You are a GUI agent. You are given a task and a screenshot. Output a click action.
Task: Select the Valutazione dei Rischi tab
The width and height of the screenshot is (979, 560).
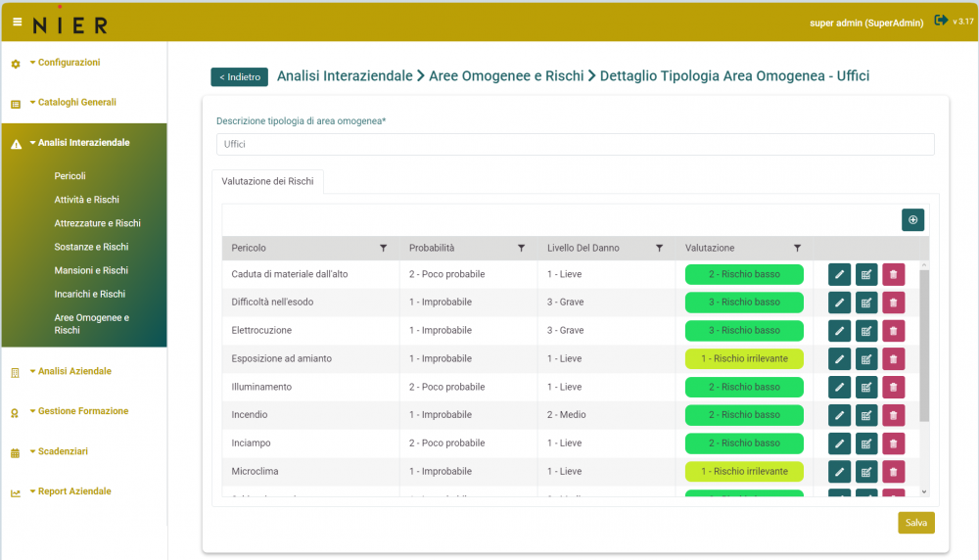(x=267, y=181)
